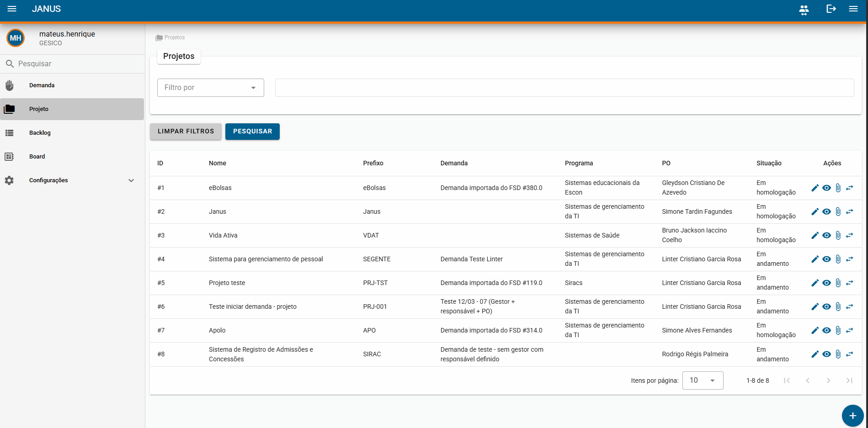Go to the previous page of results
Viewport: 868px width, 428px height.
point(808,380)
